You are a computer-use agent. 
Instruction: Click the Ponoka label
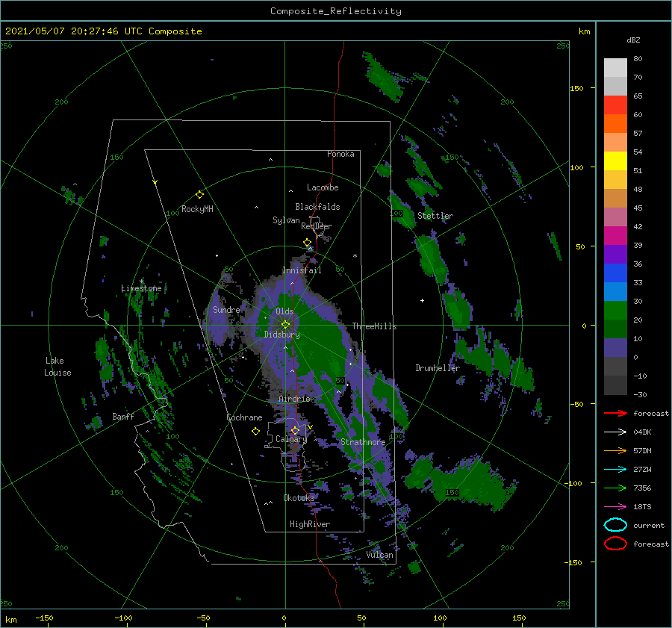point(340,154)
